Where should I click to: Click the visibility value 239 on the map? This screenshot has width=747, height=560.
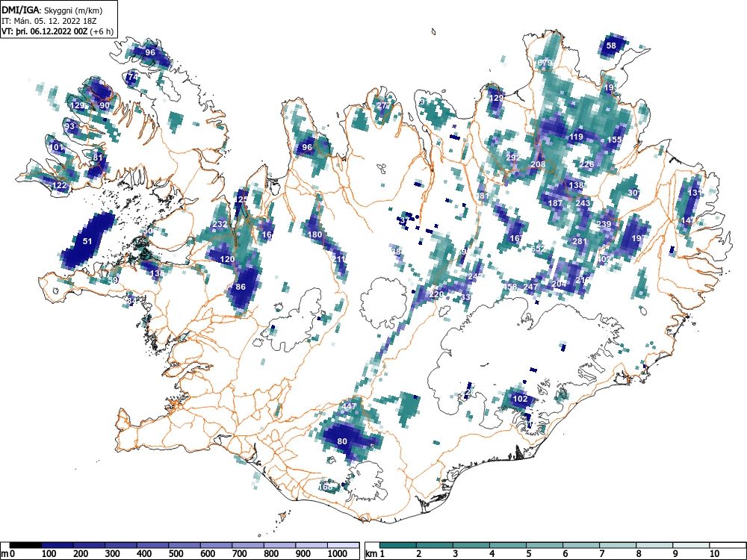604,224
